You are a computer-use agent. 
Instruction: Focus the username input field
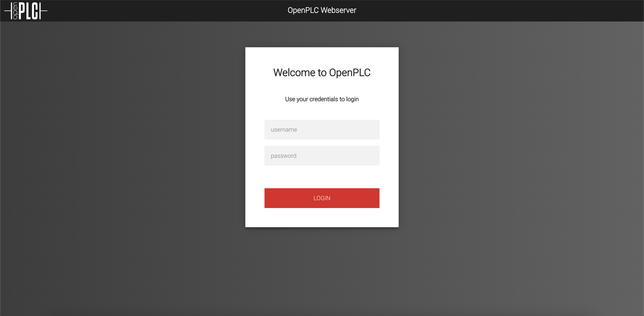(x=322, y=129)
